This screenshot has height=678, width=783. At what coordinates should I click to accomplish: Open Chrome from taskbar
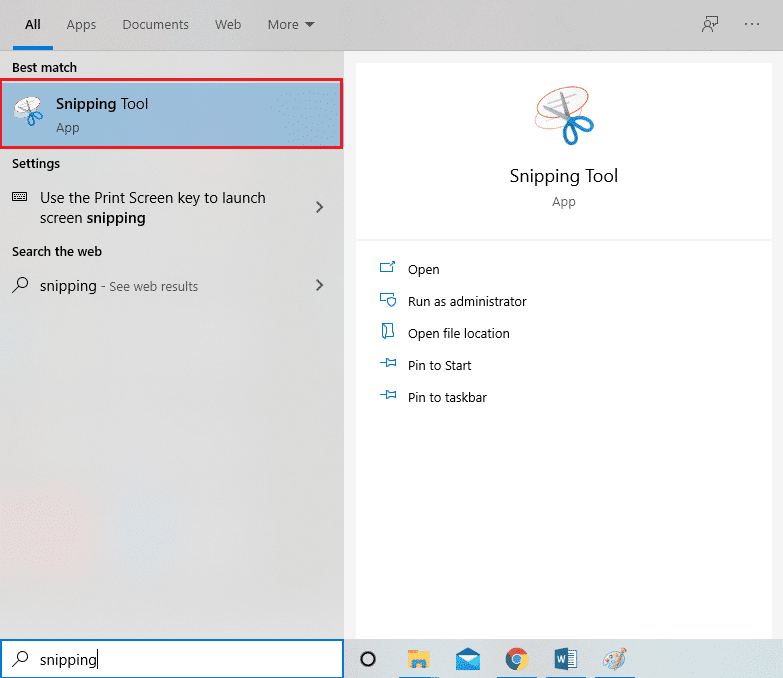pyautogui.click(x=517, y=659)
